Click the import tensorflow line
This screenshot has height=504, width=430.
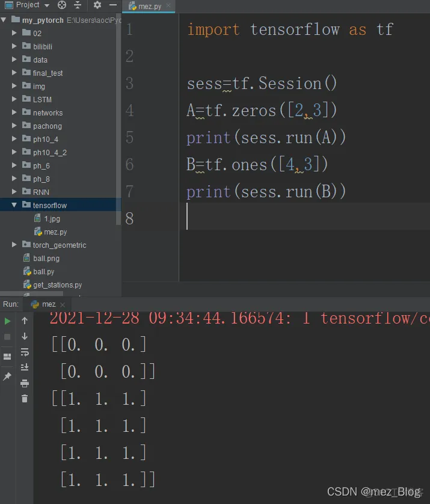pyautogui.click(x=290, y=29)
